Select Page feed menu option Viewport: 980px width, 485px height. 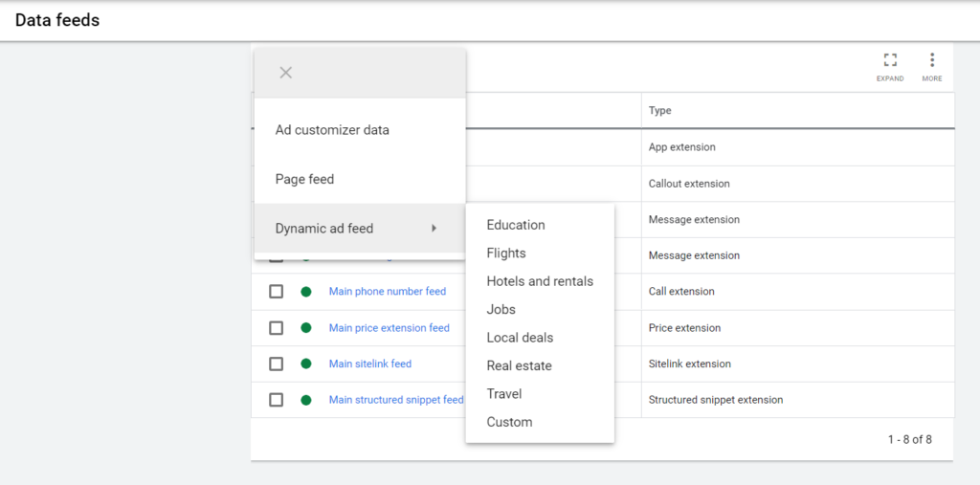(x=304, y=179)
